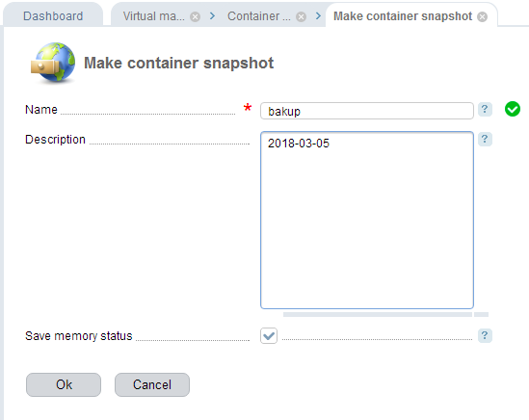Switch to the Dashboard tab
This screenshot has height=420, width=529.
click(53, 15)
